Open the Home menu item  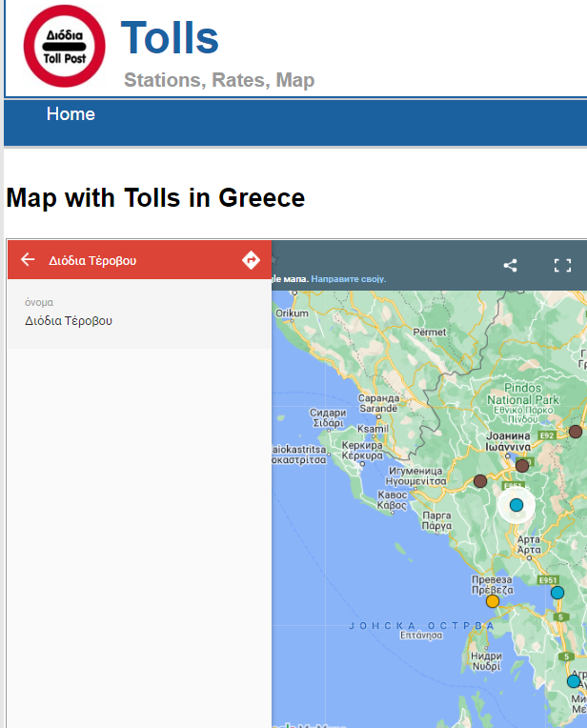click(x=71, y=114)
